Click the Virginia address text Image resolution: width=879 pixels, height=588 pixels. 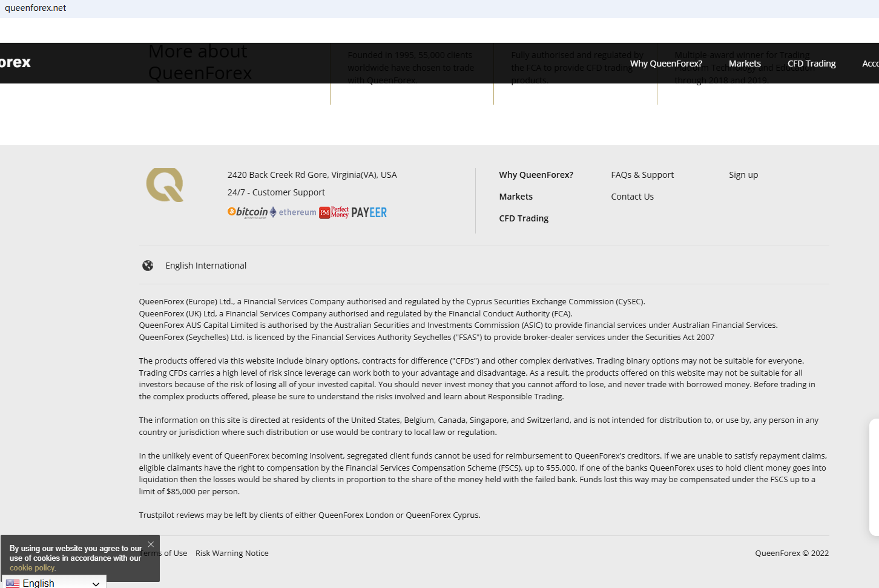(312, 175)
